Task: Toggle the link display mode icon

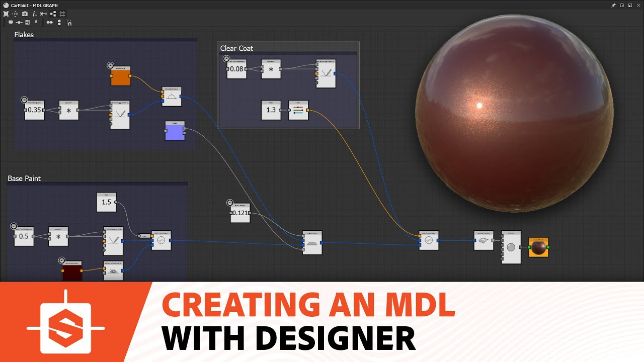Action: [43, 14]
